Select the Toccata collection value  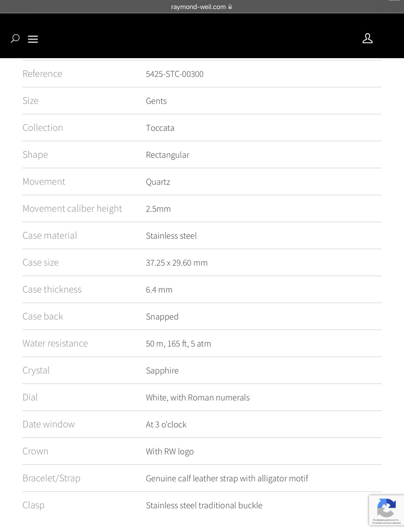[160, 128]
